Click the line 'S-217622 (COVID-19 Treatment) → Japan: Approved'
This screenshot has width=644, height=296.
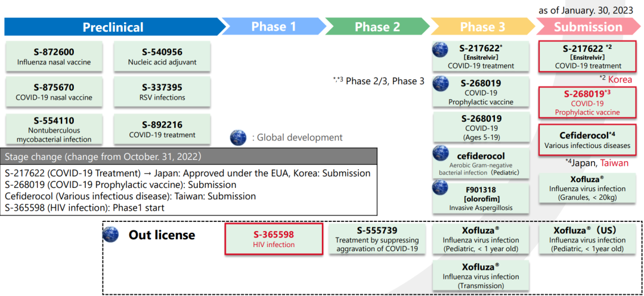(x=188, y=173)
